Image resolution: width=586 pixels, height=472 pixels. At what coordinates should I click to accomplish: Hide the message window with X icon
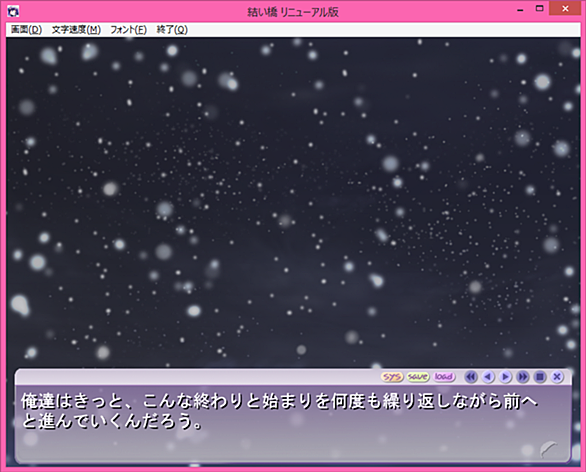[x=556, y=377]
